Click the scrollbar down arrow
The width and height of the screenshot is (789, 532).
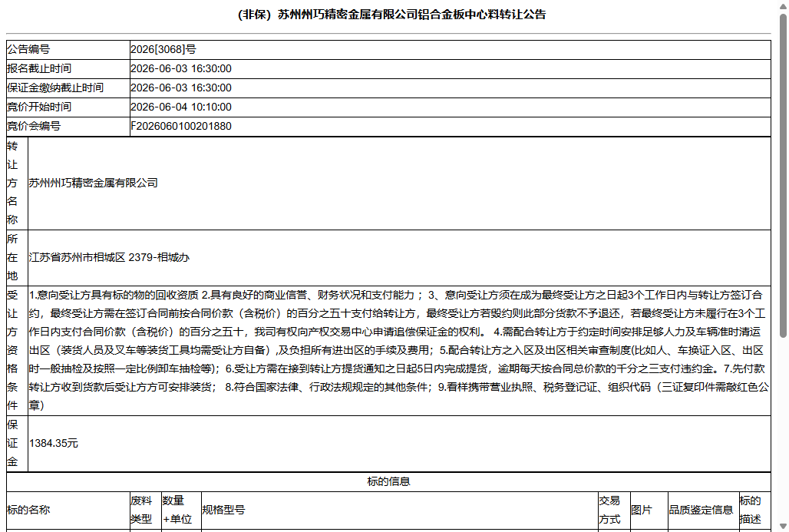tap(783, 527)
